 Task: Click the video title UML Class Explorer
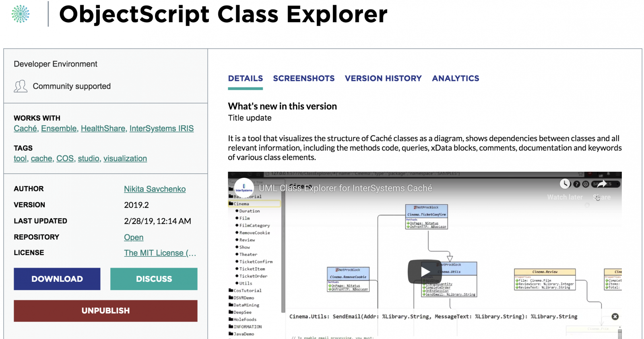tap(345, 188)
